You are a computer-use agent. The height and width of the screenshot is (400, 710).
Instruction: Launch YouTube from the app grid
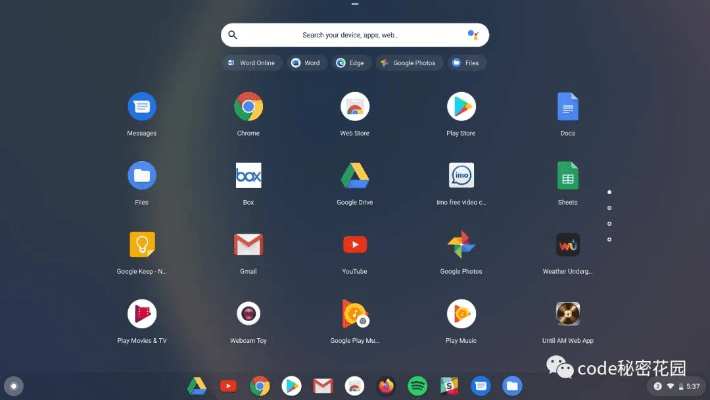[x=355, y=245]
